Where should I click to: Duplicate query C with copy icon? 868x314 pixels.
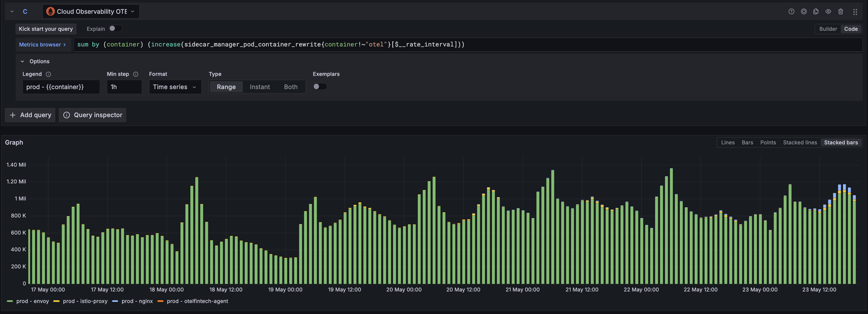(816, 12)
